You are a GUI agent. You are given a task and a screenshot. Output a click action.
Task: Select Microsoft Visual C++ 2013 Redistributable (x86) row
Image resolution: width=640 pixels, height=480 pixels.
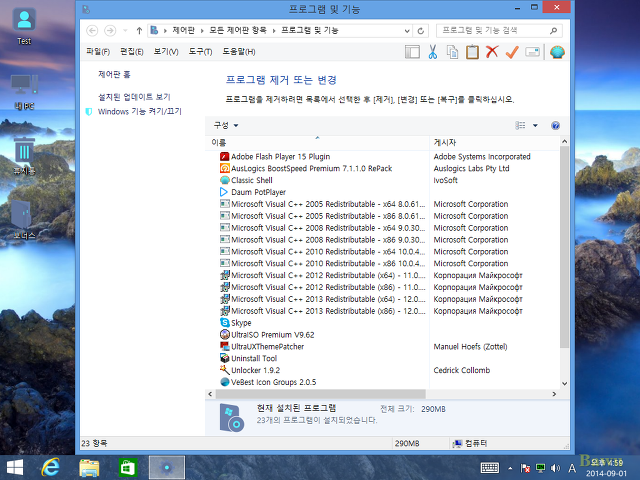(x=322, y=311)
